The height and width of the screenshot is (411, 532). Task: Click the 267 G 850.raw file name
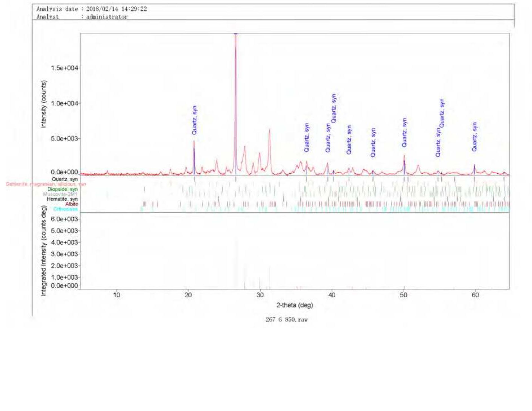287,319
